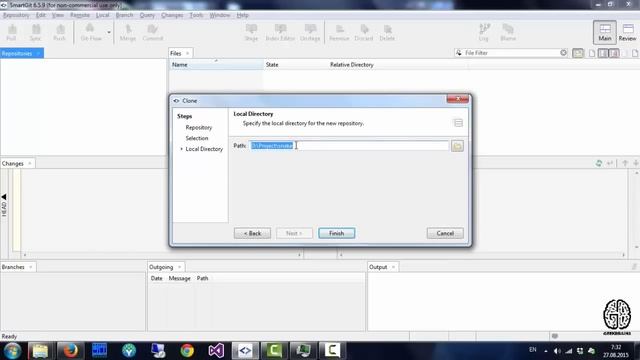Open the Changes menu

point(172,15)
